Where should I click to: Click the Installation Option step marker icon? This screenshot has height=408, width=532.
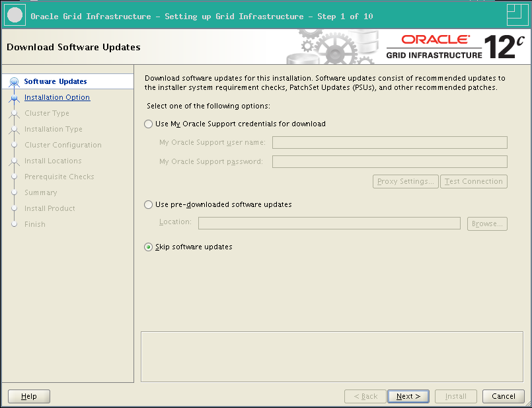[15, 98]
